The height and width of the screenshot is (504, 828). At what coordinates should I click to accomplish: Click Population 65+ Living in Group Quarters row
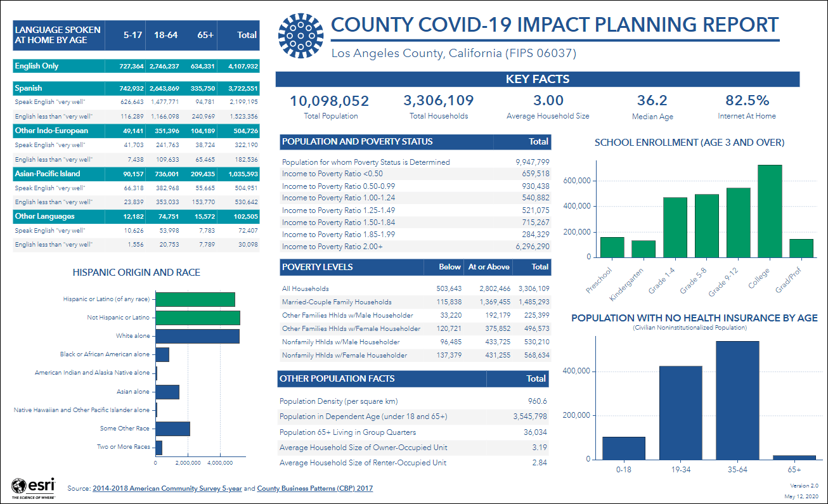point(414,432)
